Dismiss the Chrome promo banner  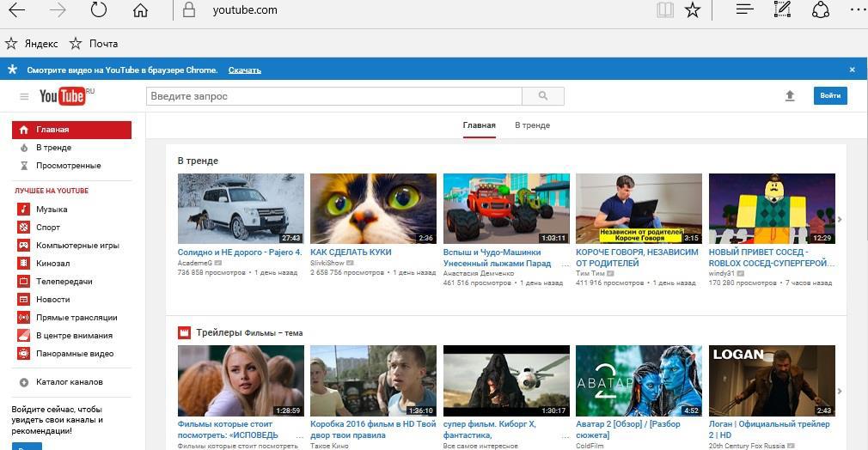[852, 70]
